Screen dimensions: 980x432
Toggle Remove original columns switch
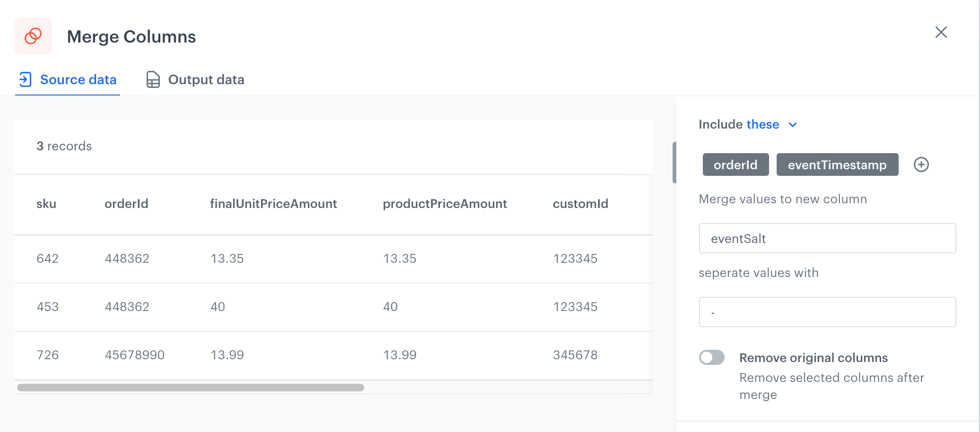(x=712, y=357)
